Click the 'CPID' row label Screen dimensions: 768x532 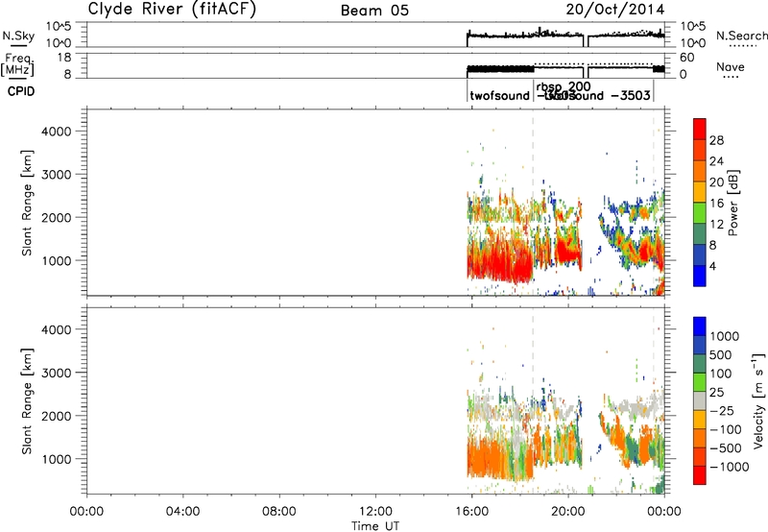click(x=21, y=91)
